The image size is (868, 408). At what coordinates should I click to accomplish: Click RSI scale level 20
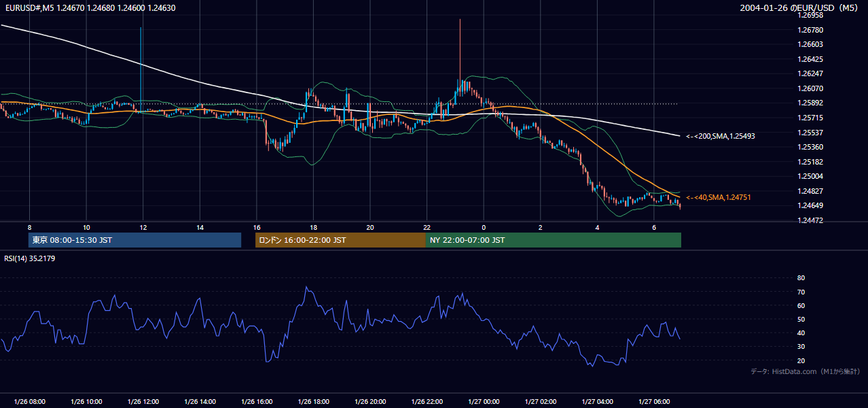[801, 360]
